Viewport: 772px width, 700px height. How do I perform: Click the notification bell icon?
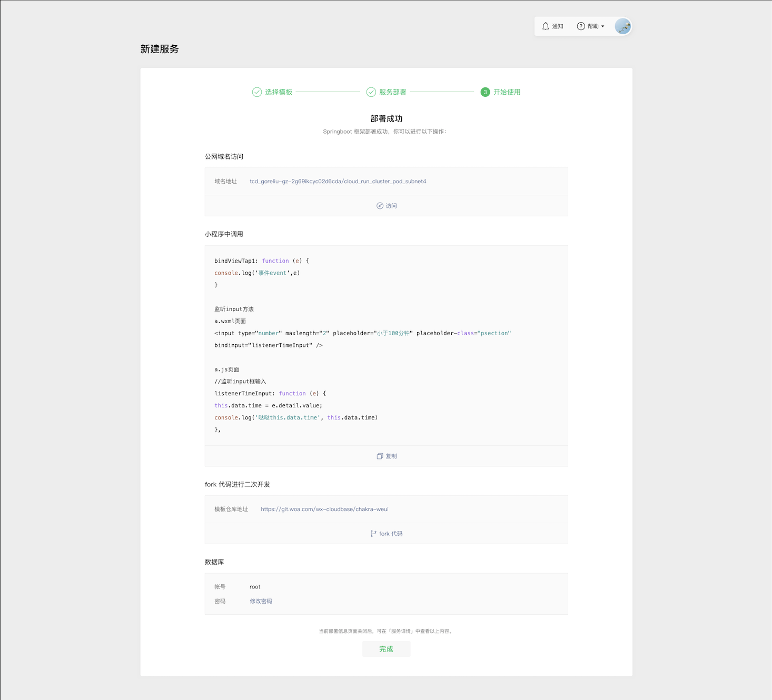546,26
